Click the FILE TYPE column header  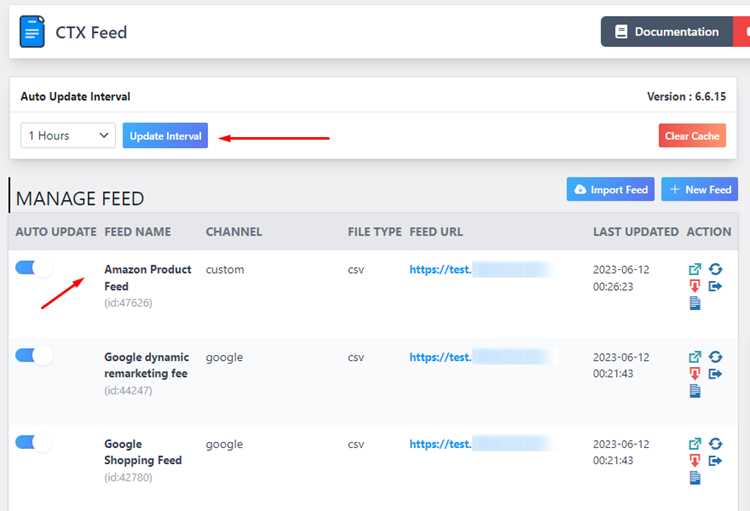tap(375, 232)
